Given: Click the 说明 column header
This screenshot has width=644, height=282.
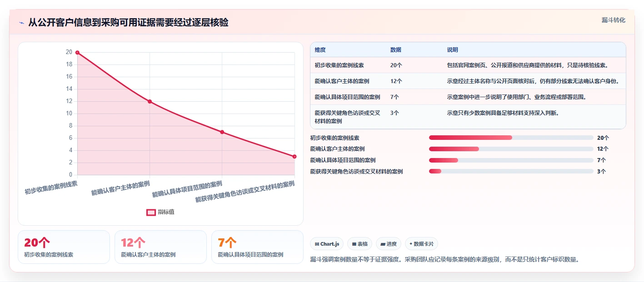Looking at the screenshot, I should (x=452, y=50).
